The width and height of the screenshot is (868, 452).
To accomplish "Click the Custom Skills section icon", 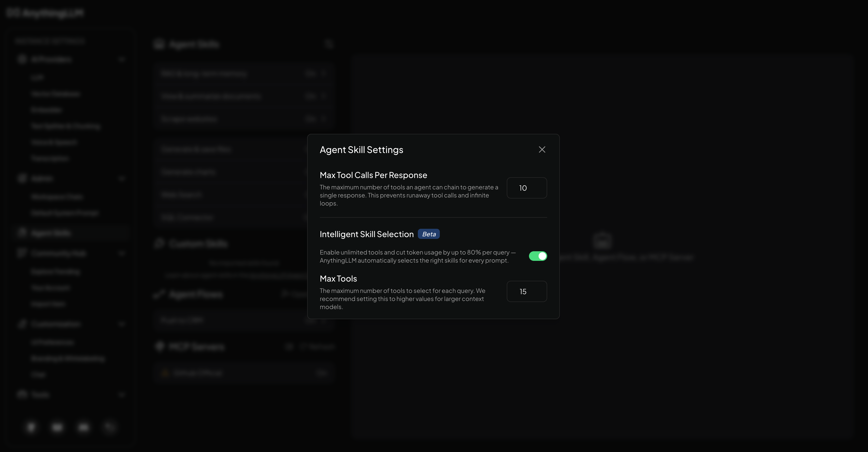I will tap(159, 243).
